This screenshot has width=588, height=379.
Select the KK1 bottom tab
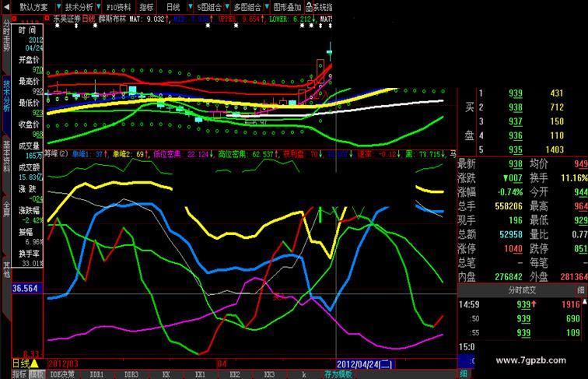[200, 374]
